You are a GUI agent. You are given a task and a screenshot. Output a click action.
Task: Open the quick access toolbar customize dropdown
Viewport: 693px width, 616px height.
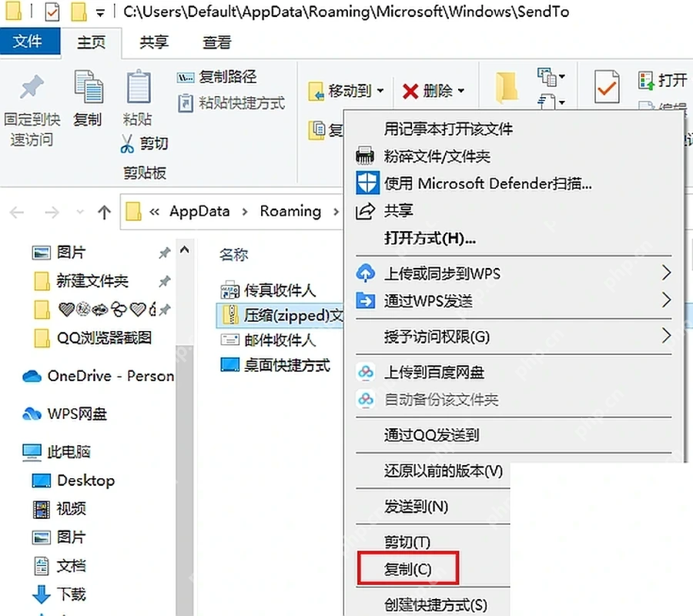point(101,14)
